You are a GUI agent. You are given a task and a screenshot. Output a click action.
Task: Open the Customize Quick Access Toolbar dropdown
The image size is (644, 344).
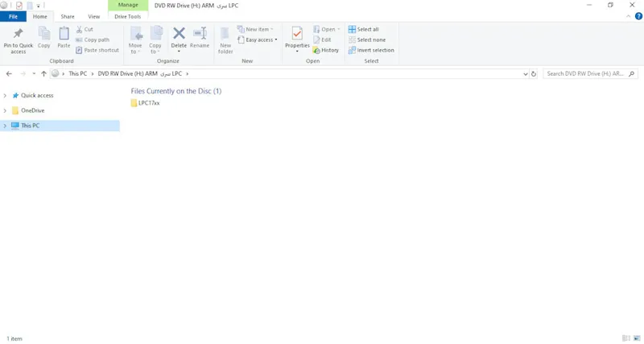[38, 6]
